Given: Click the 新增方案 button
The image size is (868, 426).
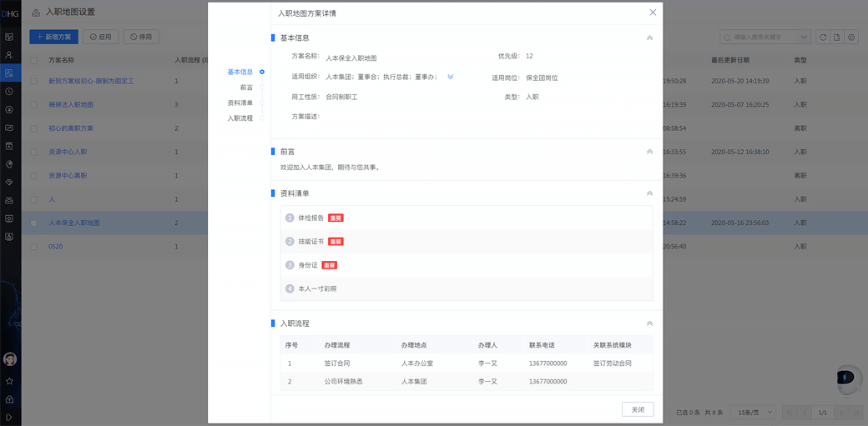Looking at the screenshot, I should 54,38.
